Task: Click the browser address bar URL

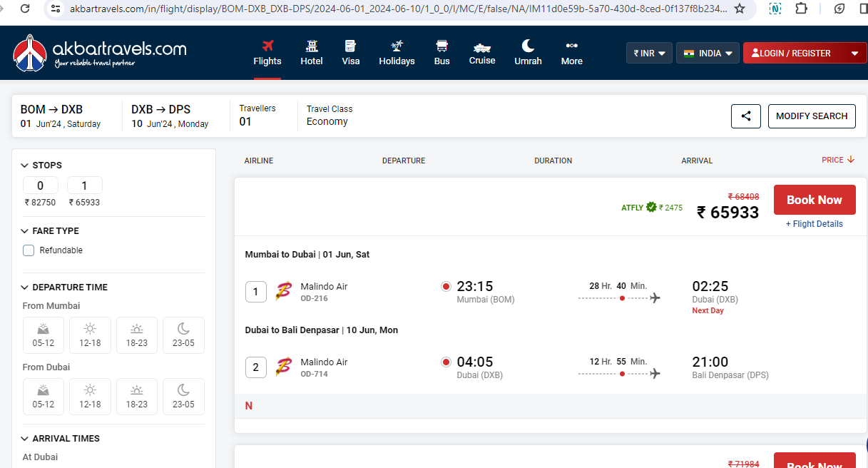Action: 398,9
